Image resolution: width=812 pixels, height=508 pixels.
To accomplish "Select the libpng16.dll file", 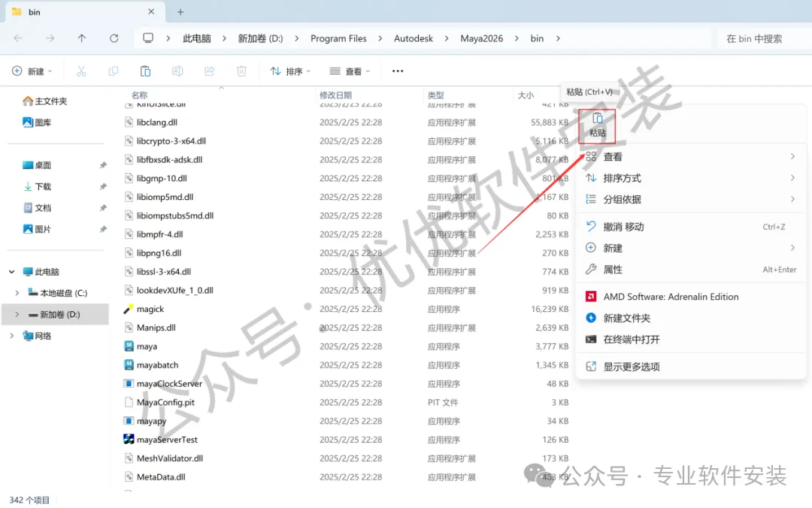I will click(x=159, y=252).
